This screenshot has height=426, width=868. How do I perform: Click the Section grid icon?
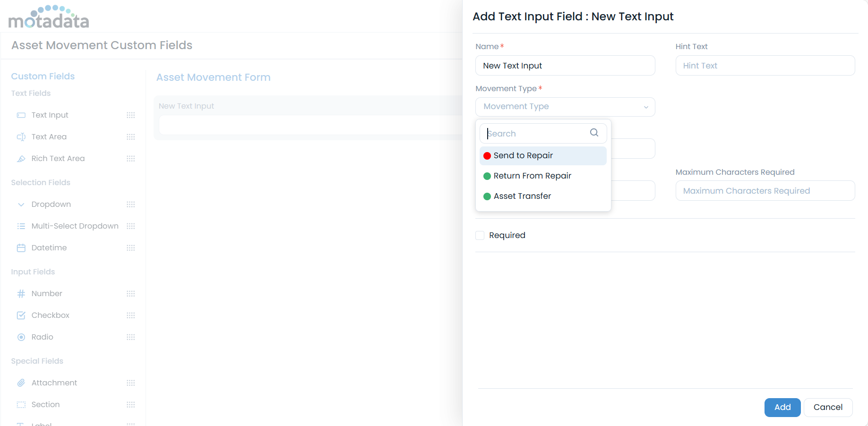(x=21, y=405)
